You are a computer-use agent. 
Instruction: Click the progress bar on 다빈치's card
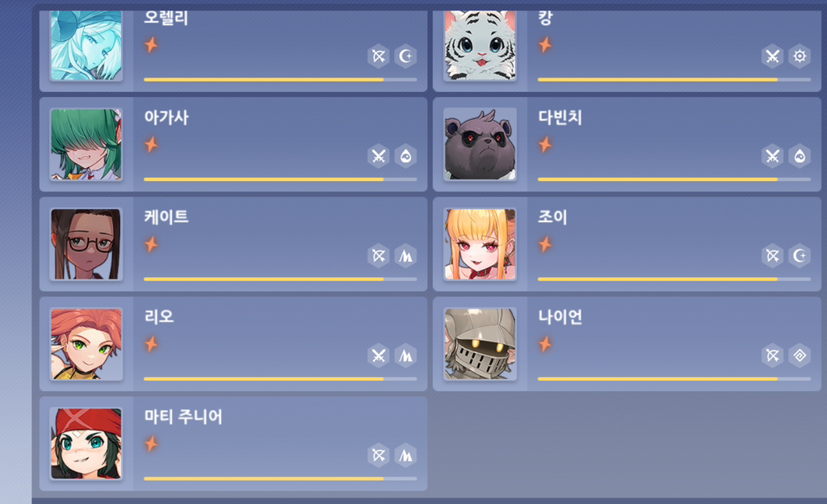click(x=674, y=179)
